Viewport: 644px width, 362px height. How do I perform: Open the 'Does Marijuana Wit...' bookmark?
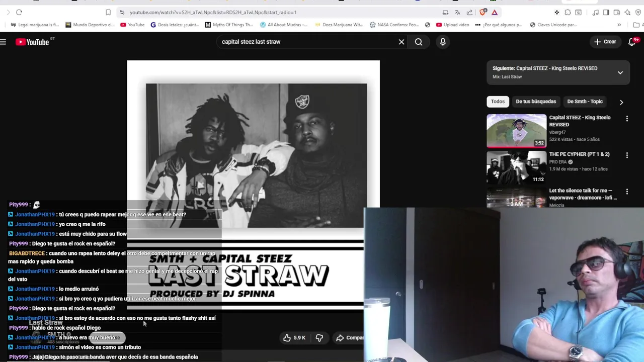coord(339,25)
